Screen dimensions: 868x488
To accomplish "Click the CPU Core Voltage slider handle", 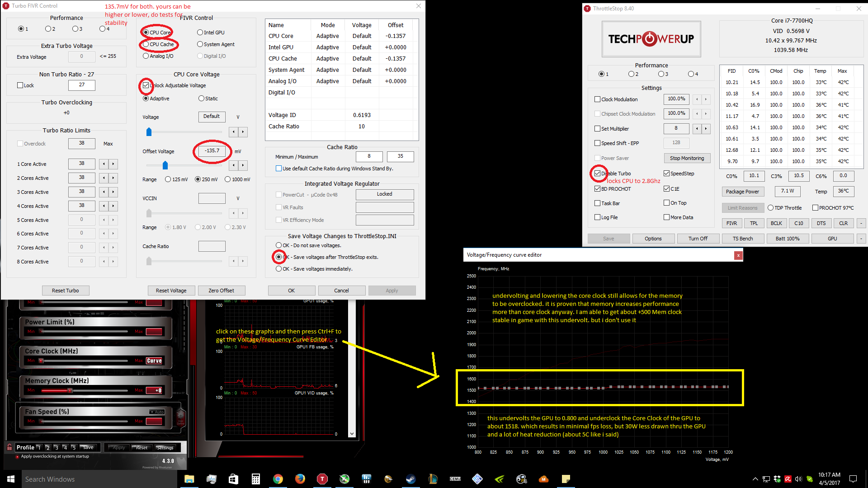I will pyautogui.click(x=149, y=132).
